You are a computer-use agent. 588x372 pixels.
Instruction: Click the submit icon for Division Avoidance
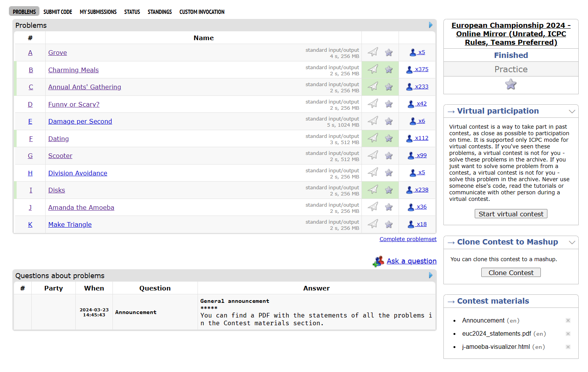pos(373,172)
